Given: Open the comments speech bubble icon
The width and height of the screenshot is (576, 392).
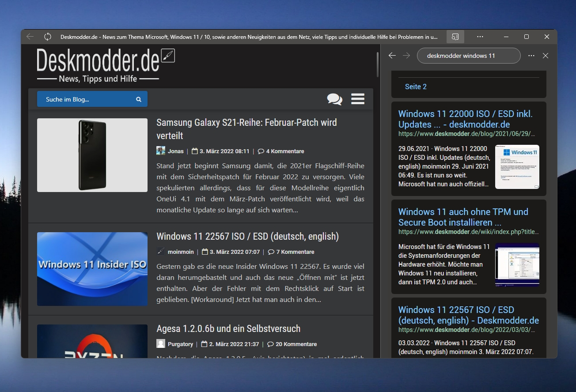Looking at the screenshot, I should pos(334,99).
